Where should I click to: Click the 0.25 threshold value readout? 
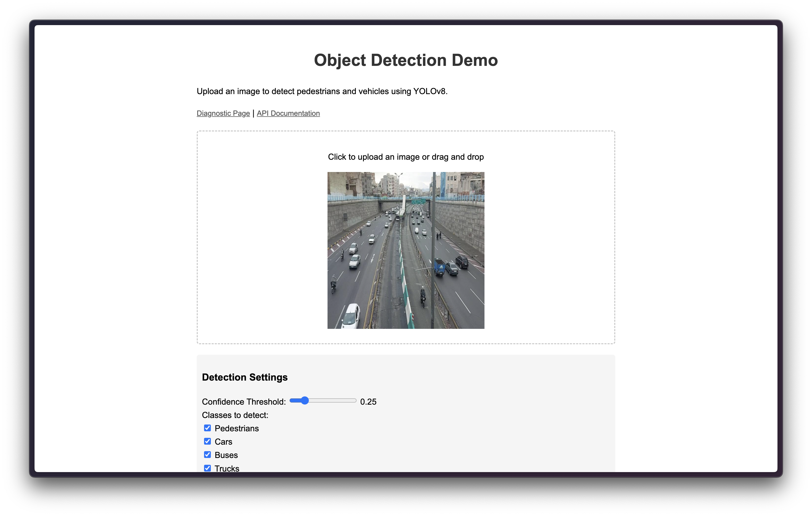click(x=368, y=402)
